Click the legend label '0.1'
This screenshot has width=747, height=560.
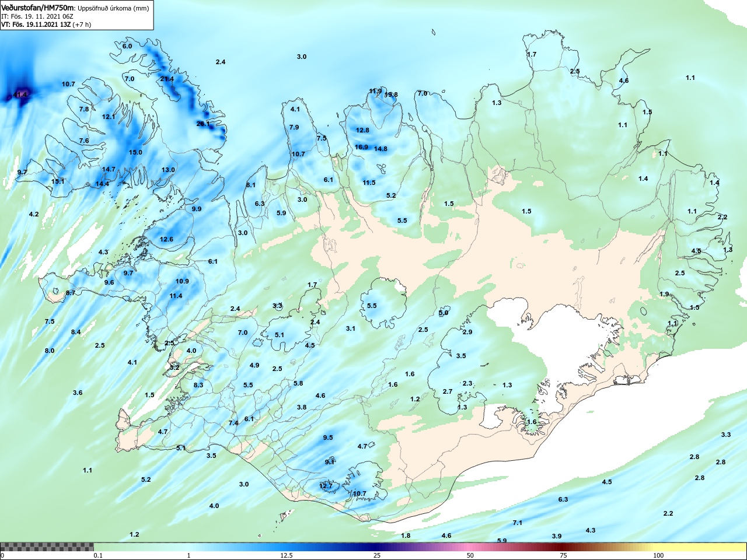(98, 556)
